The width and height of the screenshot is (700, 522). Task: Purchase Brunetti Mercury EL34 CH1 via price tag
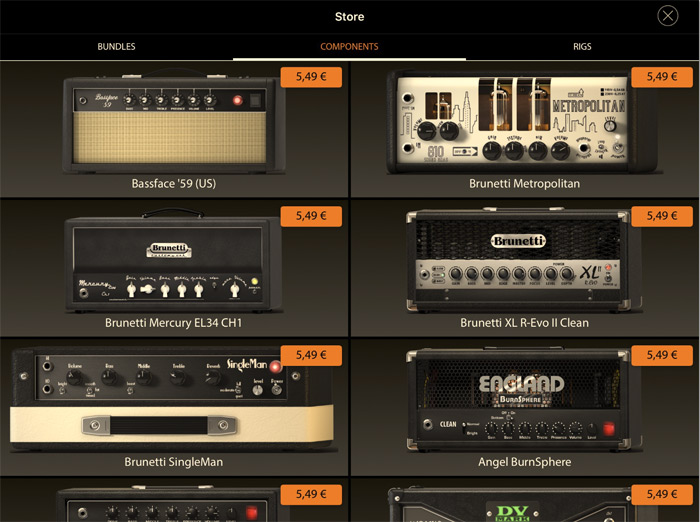(311, 216)
